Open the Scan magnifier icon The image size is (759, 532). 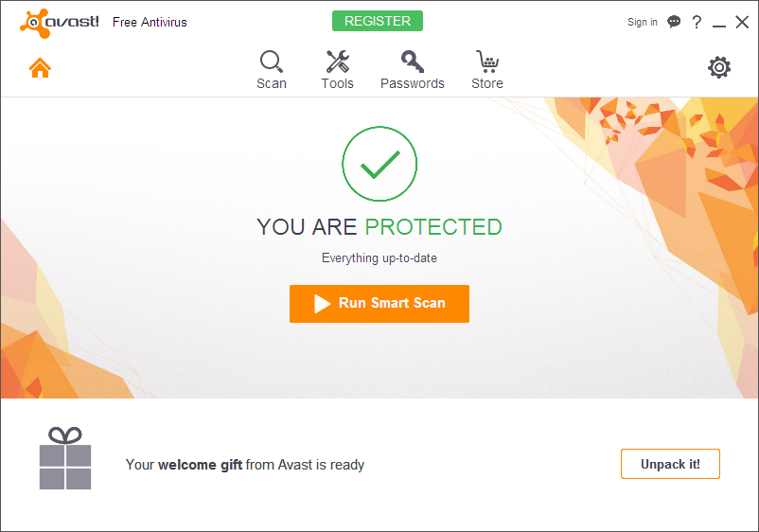tap(272, 63)
